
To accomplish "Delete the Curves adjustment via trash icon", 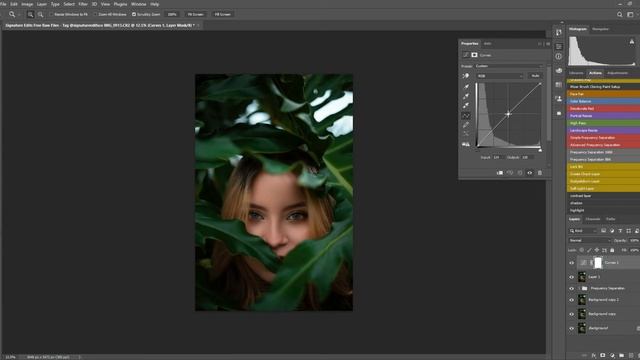I will [x=540, y=173].
